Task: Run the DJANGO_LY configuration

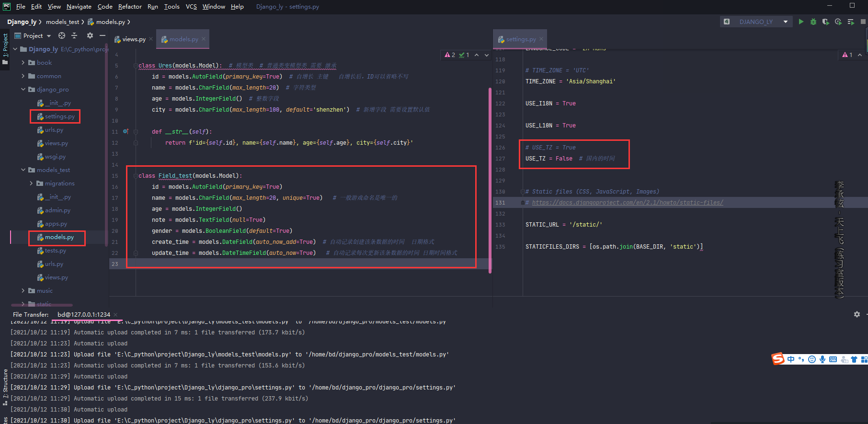Action: coord(801,22)
